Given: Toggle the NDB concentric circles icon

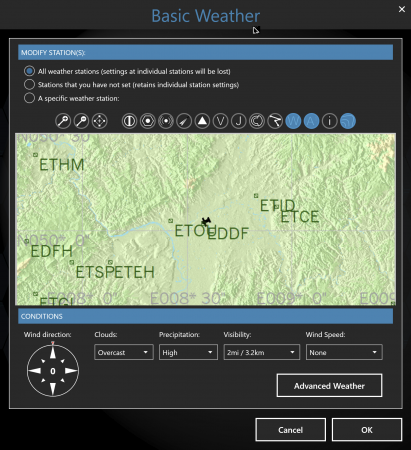Looking at the screenshot, I should point(166,121).
